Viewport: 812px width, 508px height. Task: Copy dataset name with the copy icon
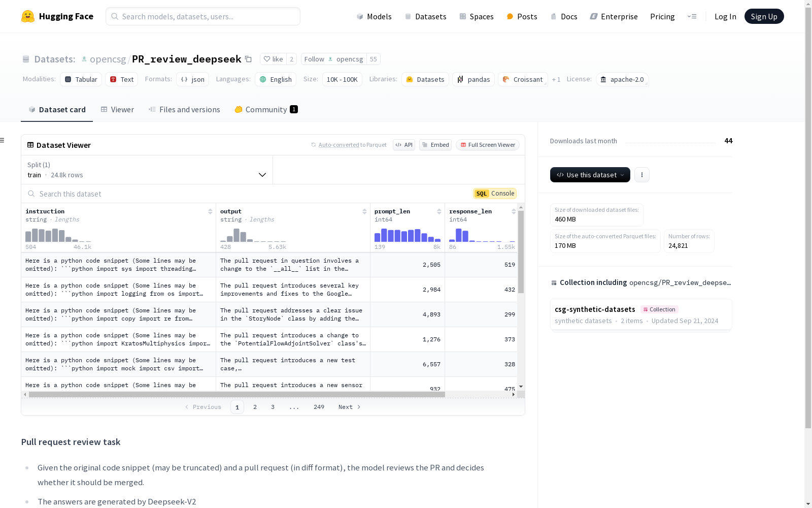click(x=248, y=59)
